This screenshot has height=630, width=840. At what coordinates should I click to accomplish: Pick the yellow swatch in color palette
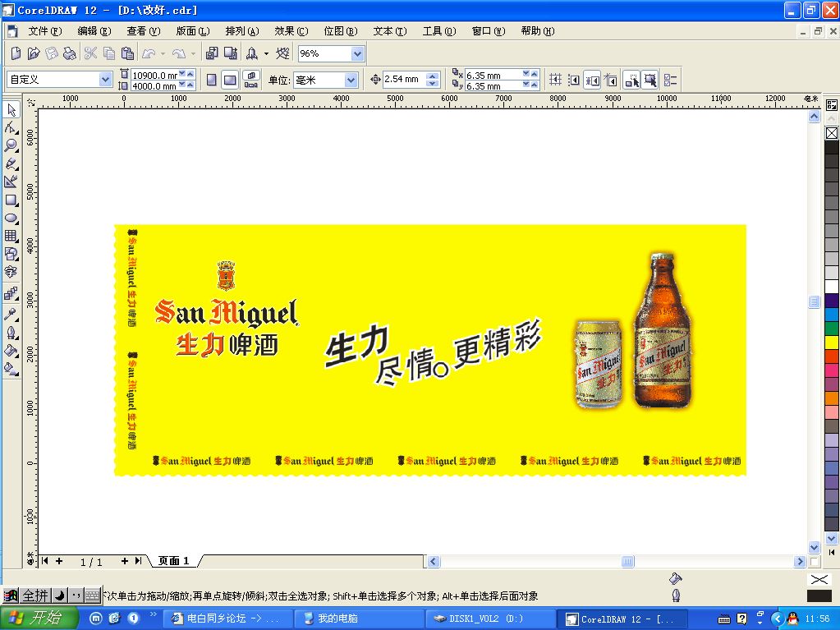point(832,343)
